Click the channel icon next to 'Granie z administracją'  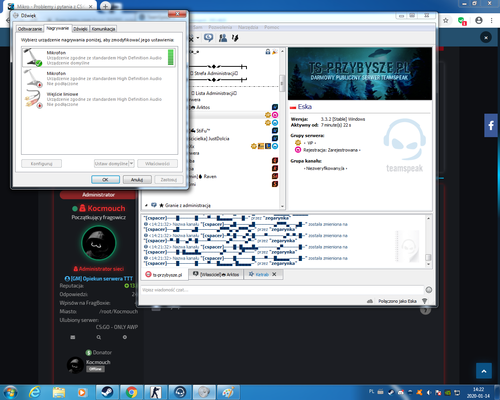(154, 205)
